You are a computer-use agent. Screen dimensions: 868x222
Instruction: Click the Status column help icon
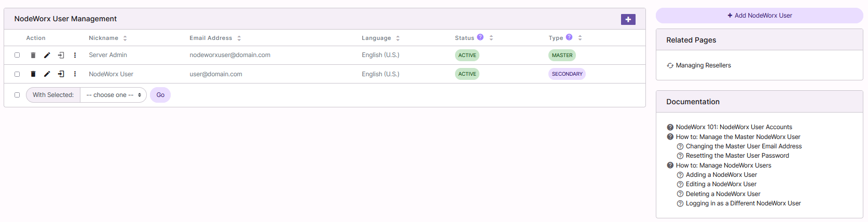[480, 37]
